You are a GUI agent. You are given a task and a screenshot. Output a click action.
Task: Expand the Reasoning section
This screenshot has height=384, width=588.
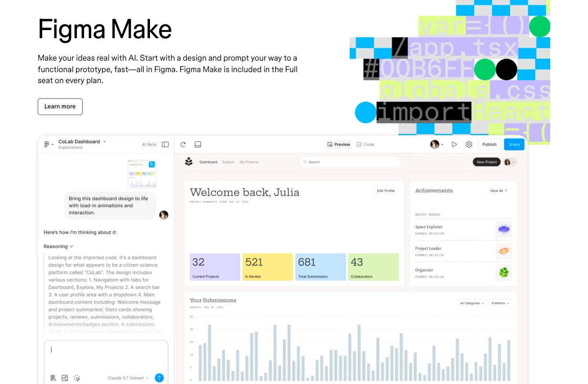(58, 246)
